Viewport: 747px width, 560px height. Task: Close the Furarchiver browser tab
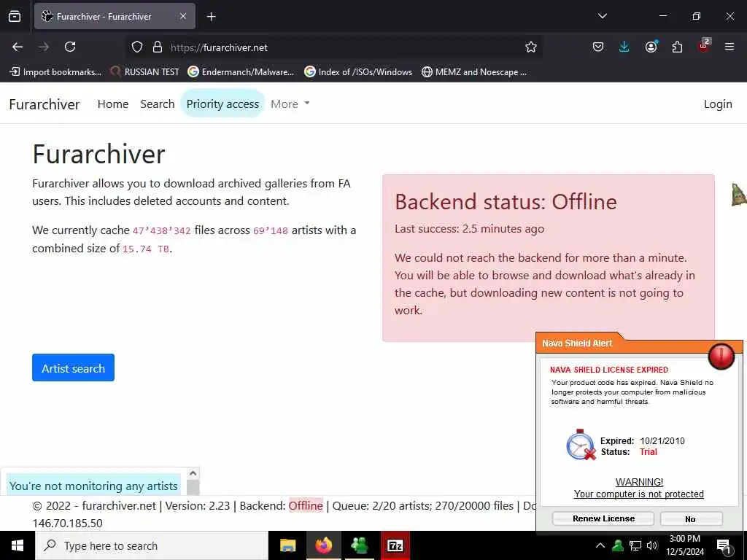click(x=183, y=16)
